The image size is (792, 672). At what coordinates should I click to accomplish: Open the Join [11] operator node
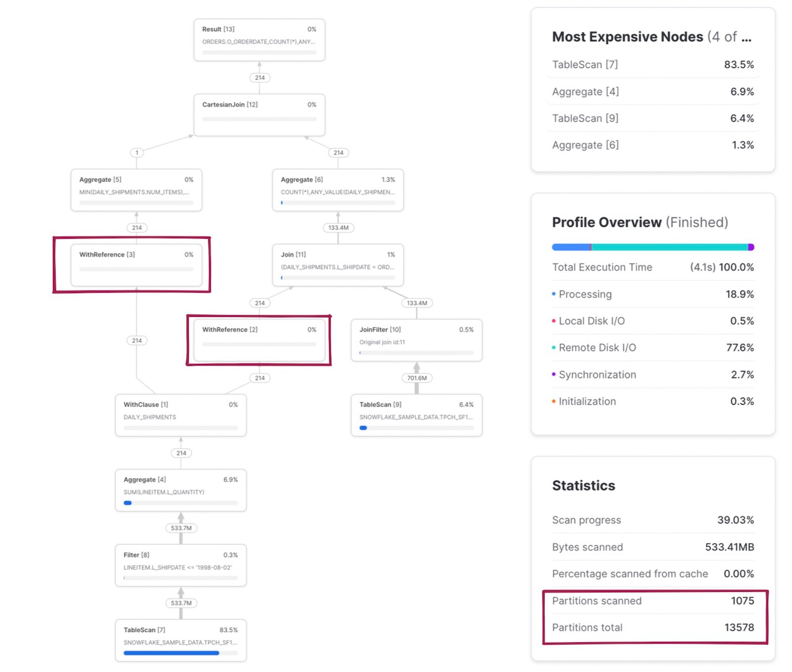pos(338,264)
